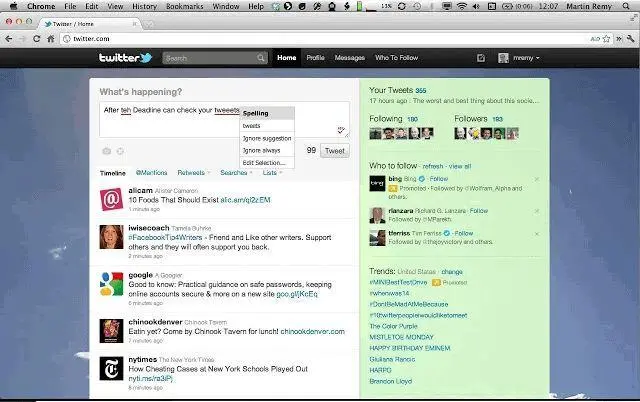
Task: Open the rremy account dropdown
Action: coord(519,58)
